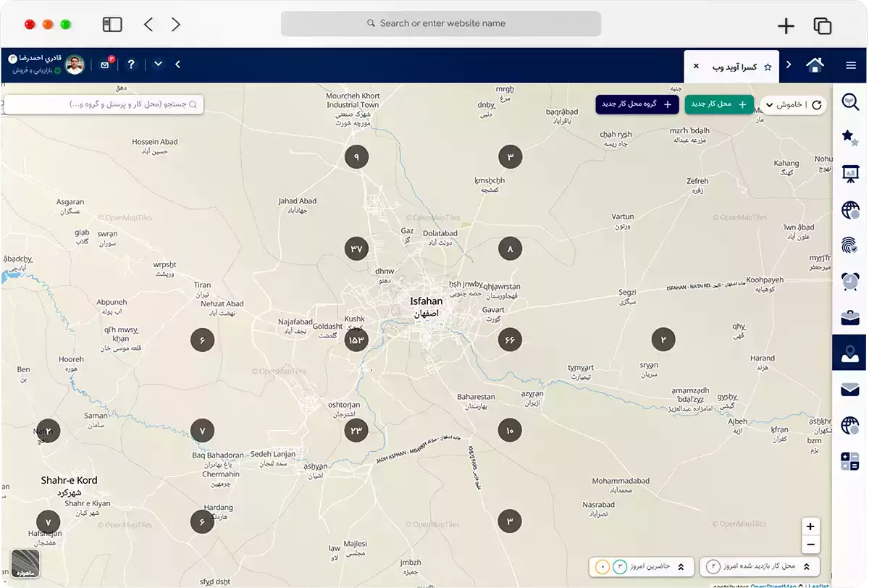
Task: Click the Koohpayeh label on the map
Action: (765, 280)
